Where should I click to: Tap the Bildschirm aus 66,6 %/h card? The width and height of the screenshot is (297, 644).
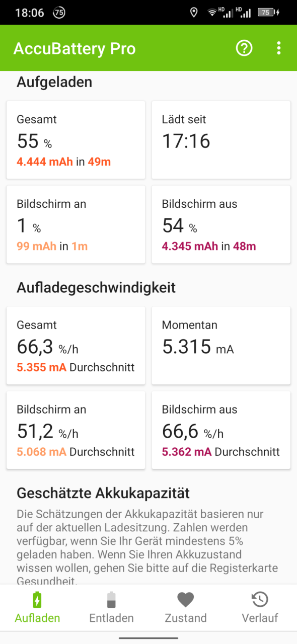click(x=221, y=430)
